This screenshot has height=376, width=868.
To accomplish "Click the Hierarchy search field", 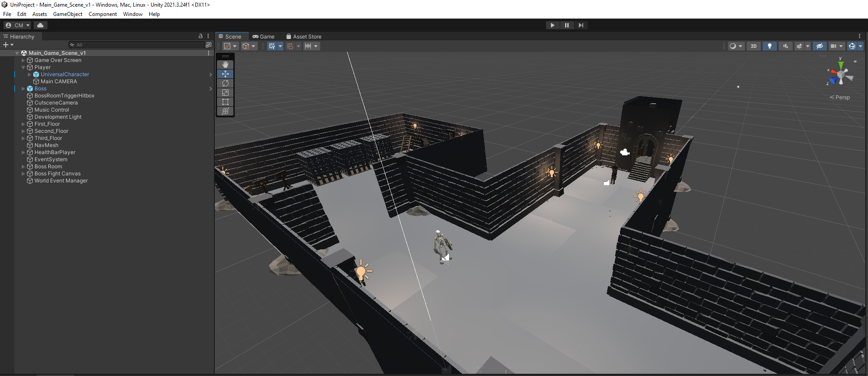I will tap(136, 45).
